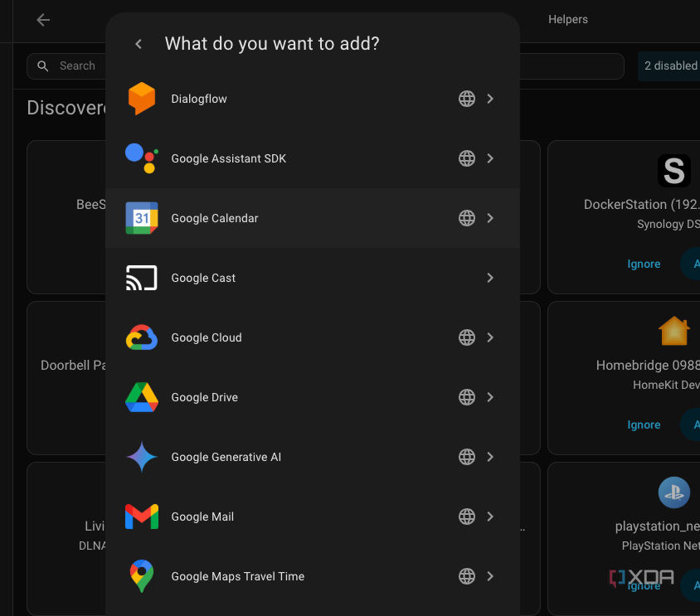
Task: Choose Google Drive label
Action: [205, 397]
